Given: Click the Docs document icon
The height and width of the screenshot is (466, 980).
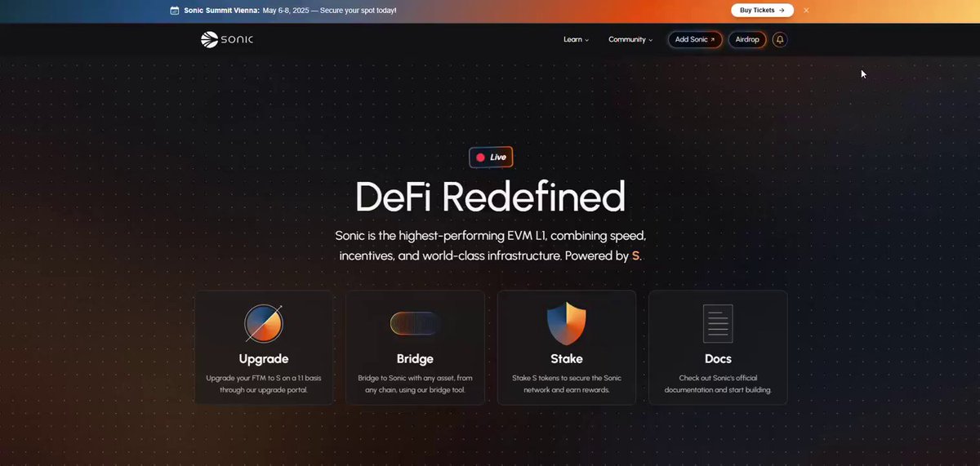Looking at the screenshot, I should coord(718,323).
